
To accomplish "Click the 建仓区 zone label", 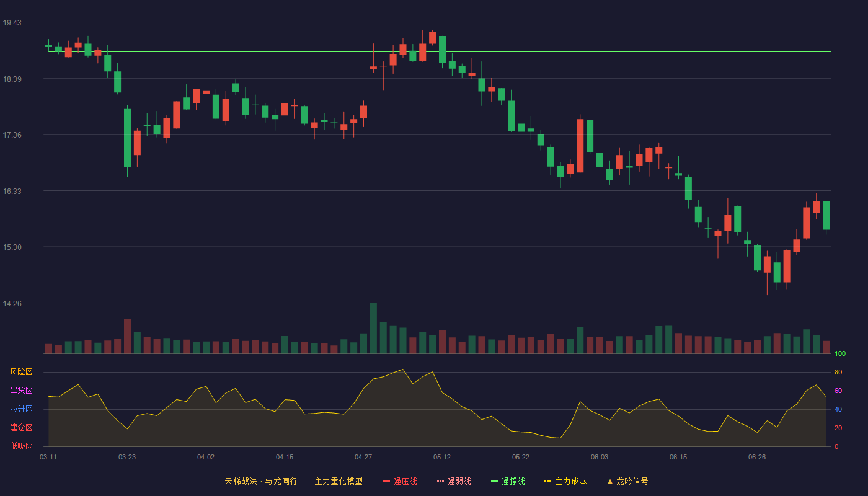I will point(21,428).
